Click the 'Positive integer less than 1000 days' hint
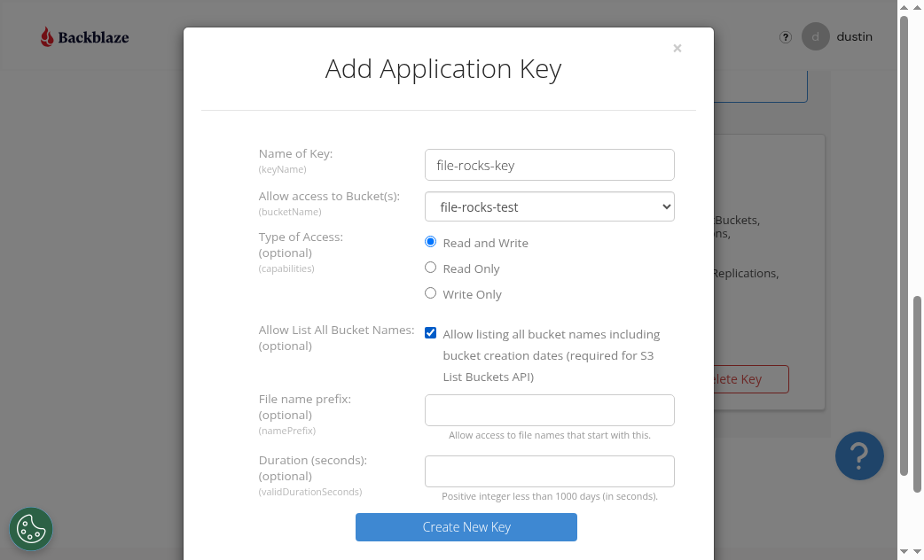The height and width of the screenshot is (560, 924). point(550,496)
